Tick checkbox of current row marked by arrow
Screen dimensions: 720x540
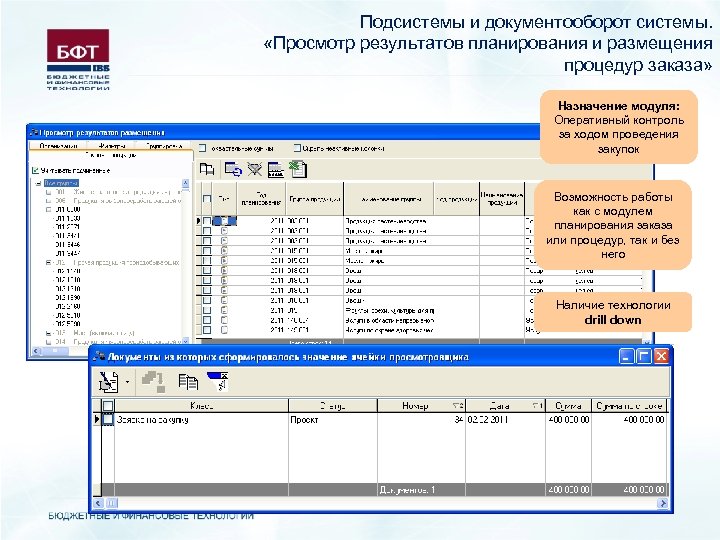pos(207,221)
